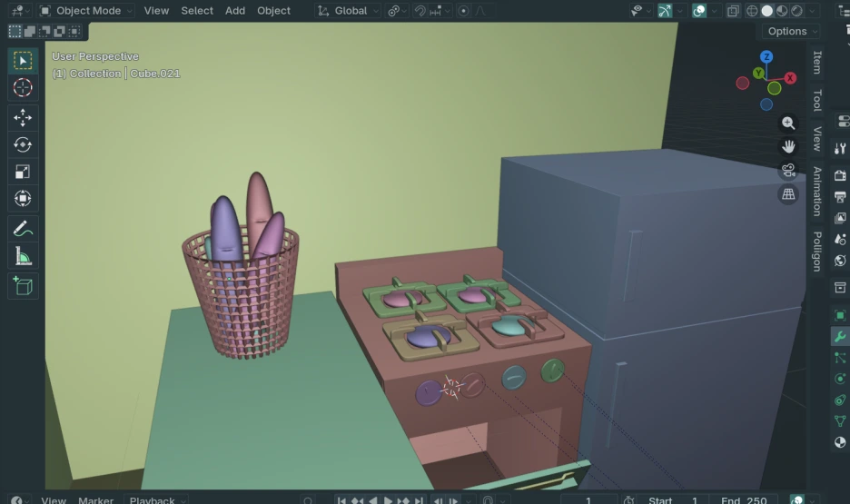Image resolution: width=850 pixels, height=504 pixels.
Task: Open the Poliigon sidebar tab
Action: 817,252
